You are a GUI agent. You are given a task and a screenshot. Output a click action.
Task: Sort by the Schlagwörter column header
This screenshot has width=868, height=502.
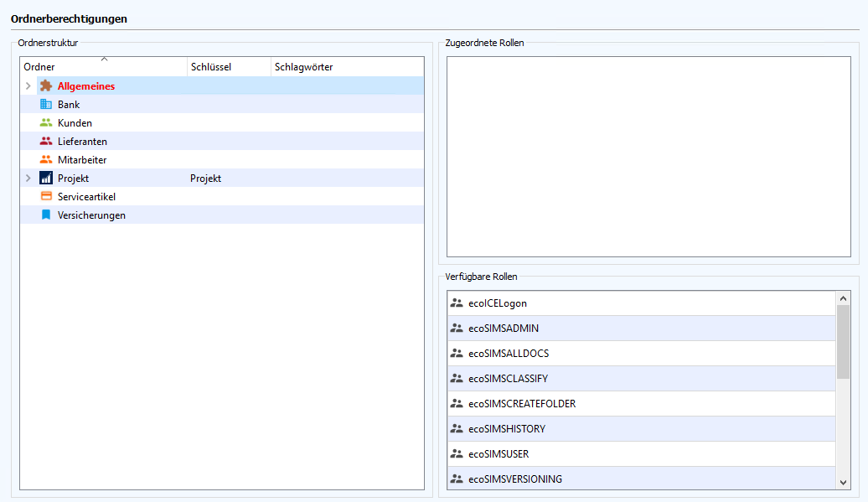point(348,67)
